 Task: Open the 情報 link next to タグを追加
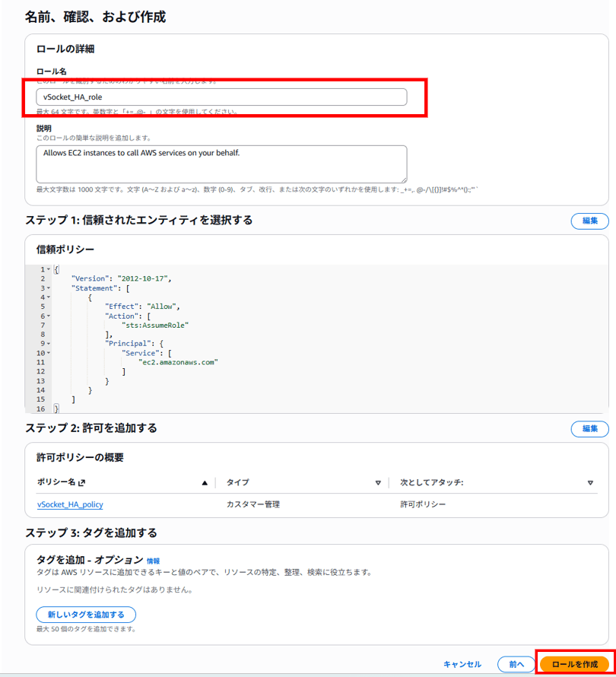point(153,561)
